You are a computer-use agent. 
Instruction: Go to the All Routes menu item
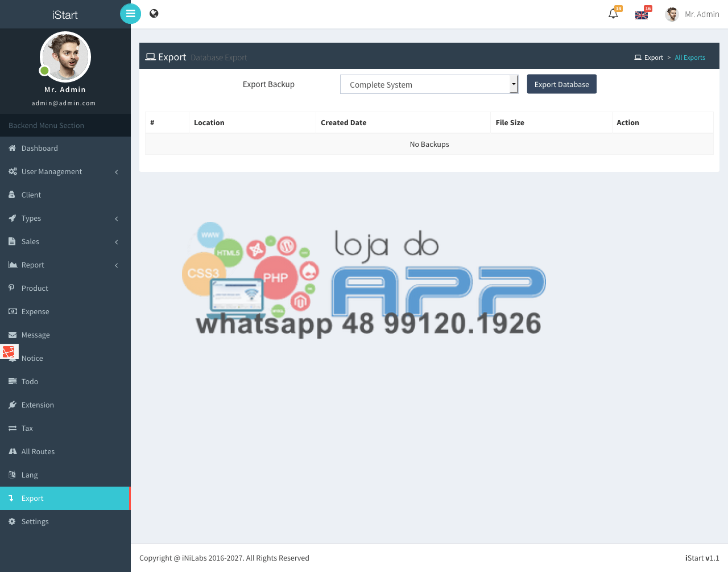pyautogui.click(x=38, y=451)
